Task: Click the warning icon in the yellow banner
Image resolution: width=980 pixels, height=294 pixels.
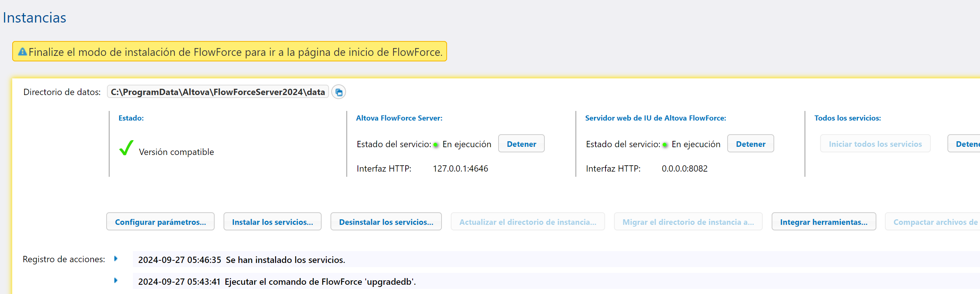Action: coord(23,52)
